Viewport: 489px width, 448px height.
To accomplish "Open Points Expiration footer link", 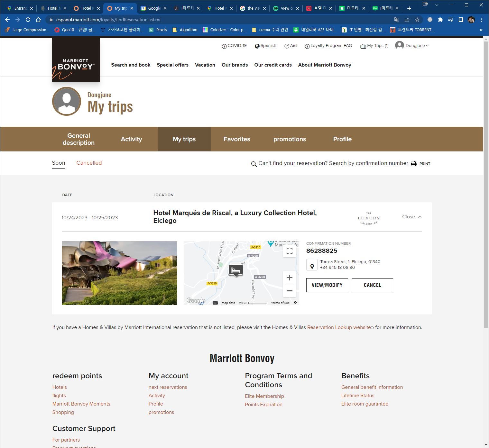I will 263,405.
